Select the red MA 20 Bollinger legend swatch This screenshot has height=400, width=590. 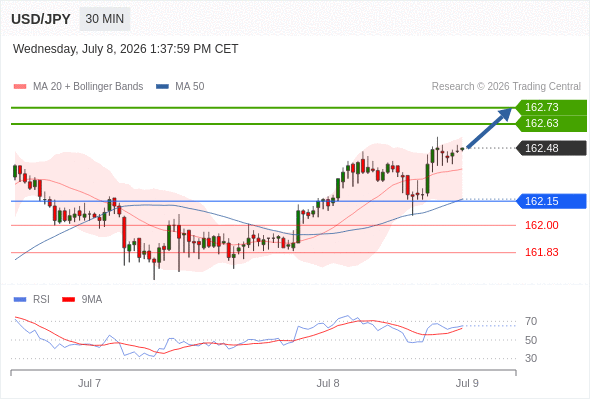click(20, 87)
